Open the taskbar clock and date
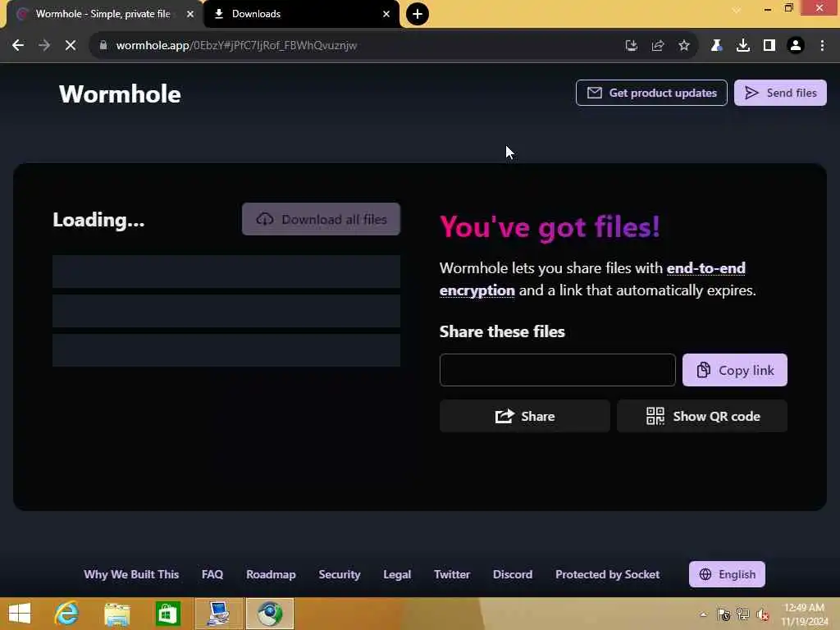840x630 pixels. [x=804, y=614]
